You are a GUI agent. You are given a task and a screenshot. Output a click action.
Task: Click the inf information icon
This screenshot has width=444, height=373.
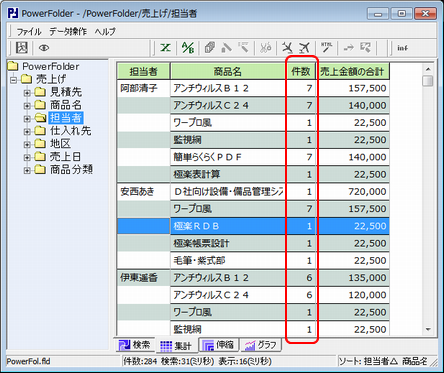[x=402, y=48]
